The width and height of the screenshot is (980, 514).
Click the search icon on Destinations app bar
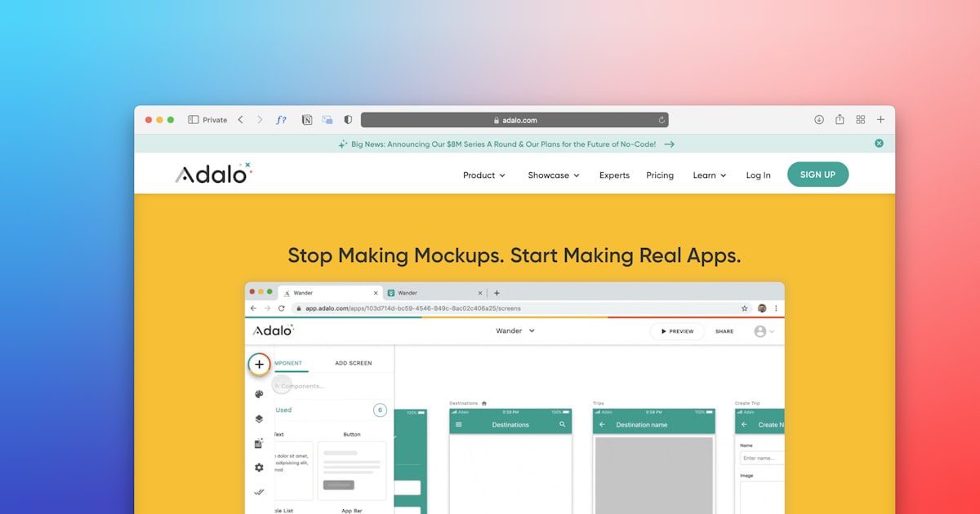point(562,425)
